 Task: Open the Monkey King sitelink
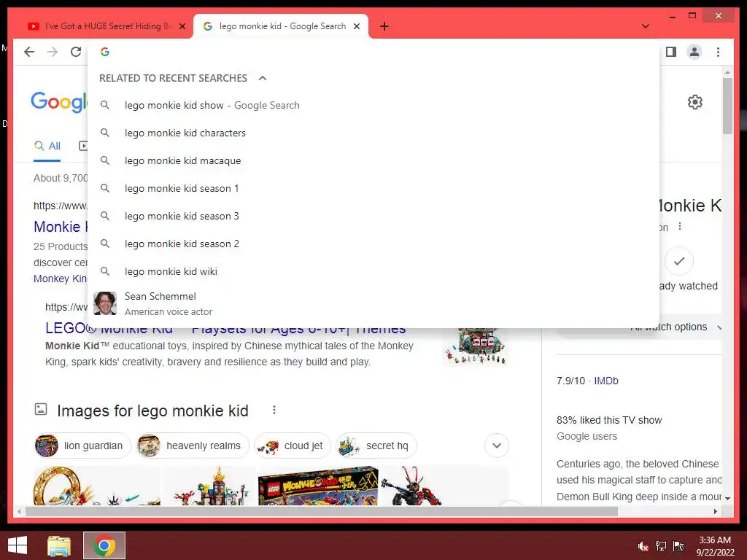(60, 279)
